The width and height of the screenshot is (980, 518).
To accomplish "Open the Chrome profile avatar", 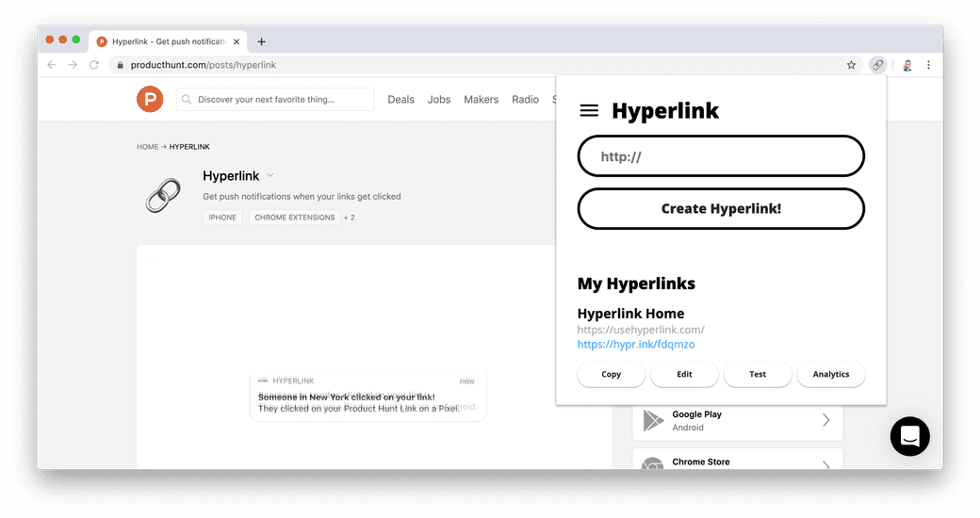I will [x=906, y=65].
